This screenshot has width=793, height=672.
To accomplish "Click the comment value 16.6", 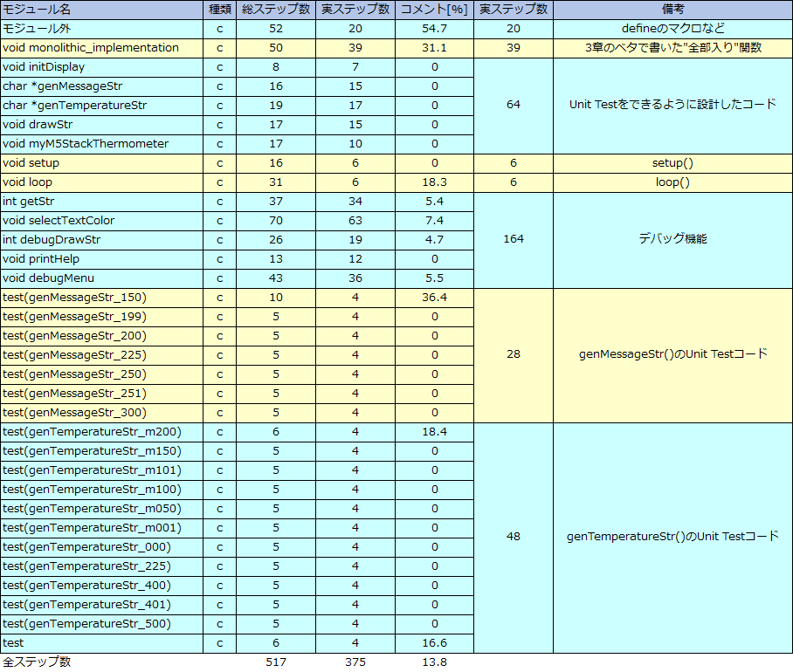I will click(x=434, y=643).
